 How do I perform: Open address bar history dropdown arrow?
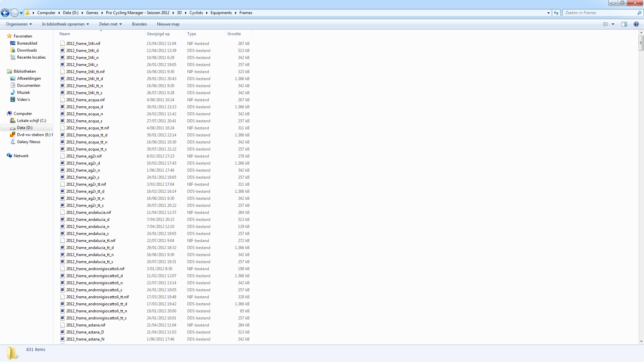[548, 13]
